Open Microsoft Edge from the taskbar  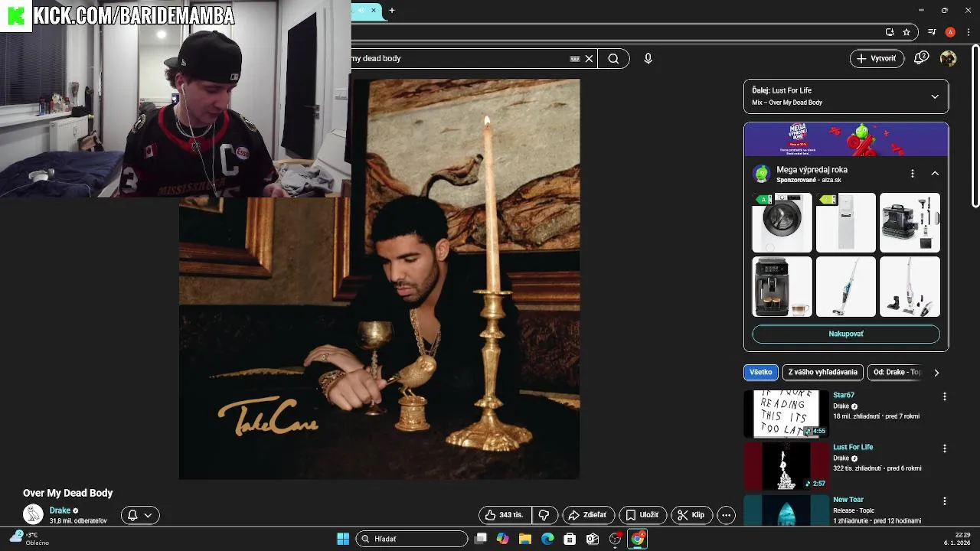tap(547, 539)
